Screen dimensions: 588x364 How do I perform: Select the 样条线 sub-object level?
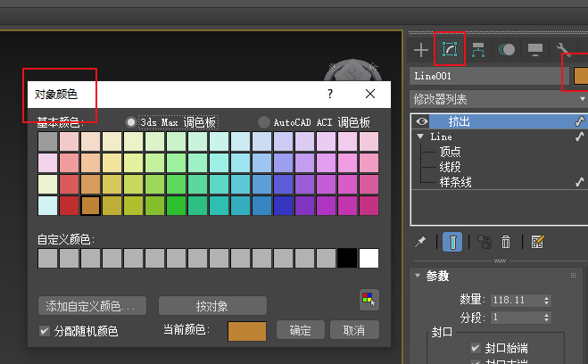click(456, 182)
